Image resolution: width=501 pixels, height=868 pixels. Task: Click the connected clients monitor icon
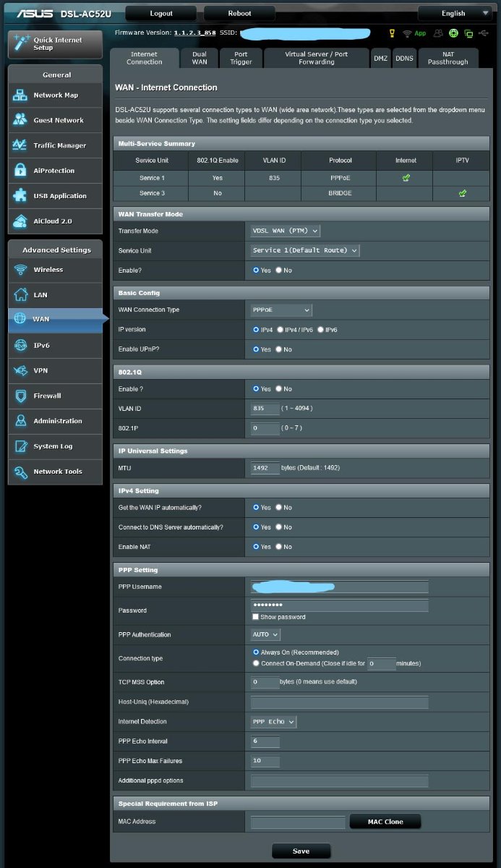(x=468, y=33)
